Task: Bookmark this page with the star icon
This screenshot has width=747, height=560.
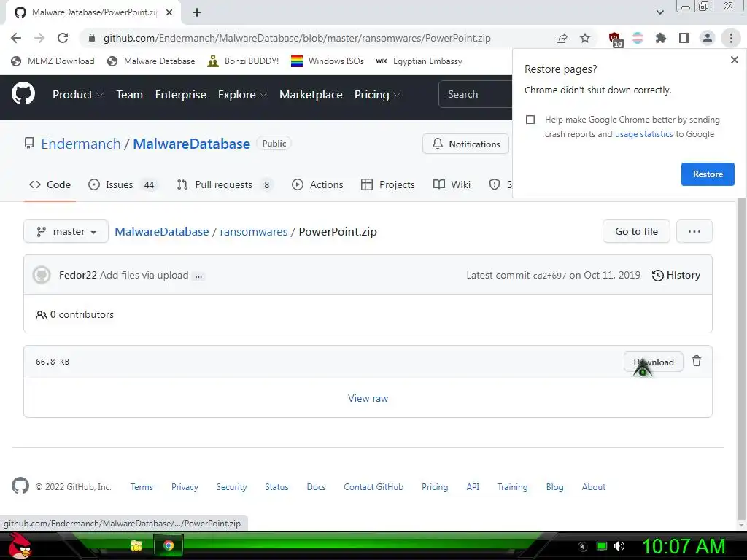Action: [585, 38]
